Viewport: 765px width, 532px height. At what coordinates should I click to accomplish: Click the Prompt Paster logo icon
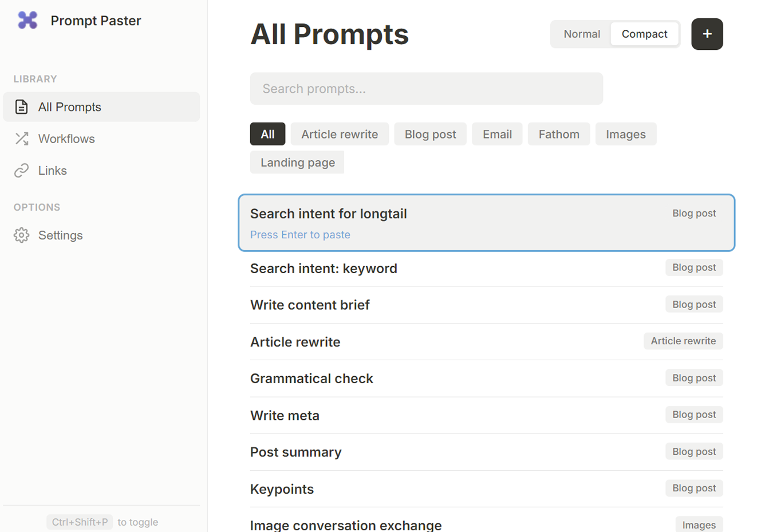tap(27, 20)
